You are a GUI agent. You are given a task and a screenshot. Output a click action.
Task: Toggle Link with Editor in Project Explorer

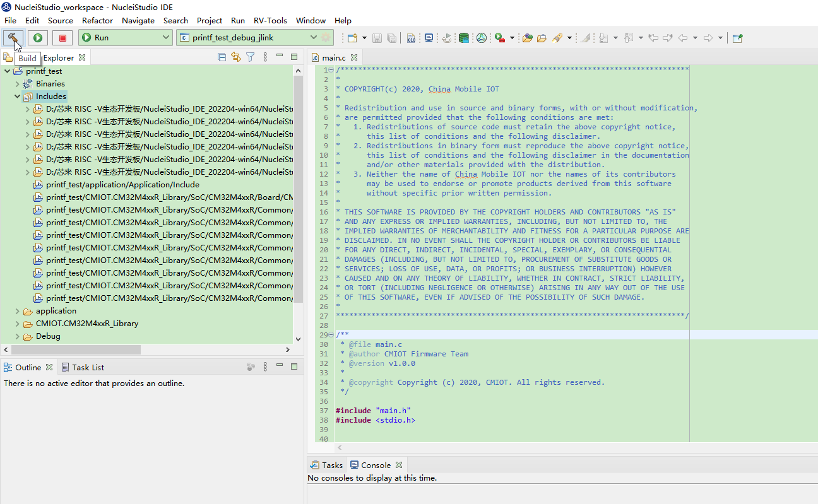coord(236,57)
